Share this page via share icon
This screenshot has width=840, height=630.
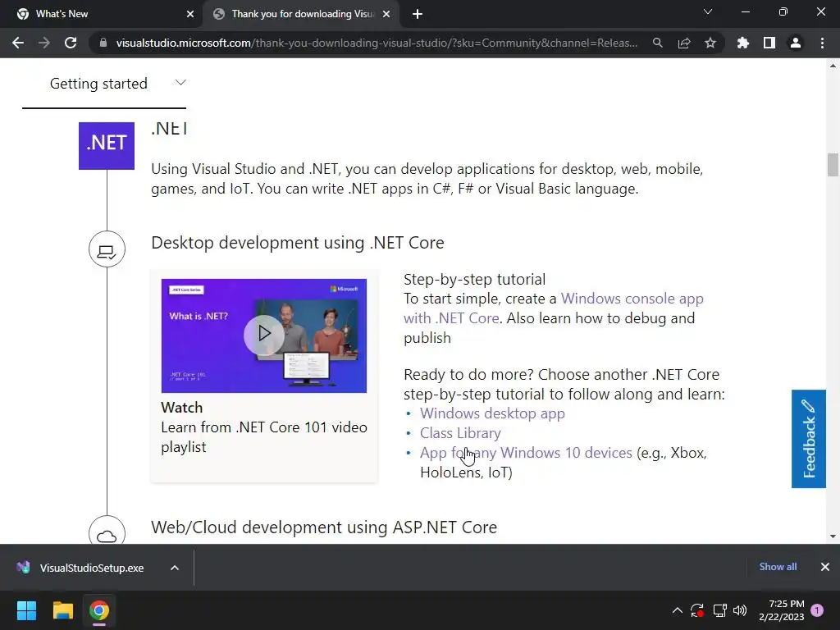tap(684, 43)
